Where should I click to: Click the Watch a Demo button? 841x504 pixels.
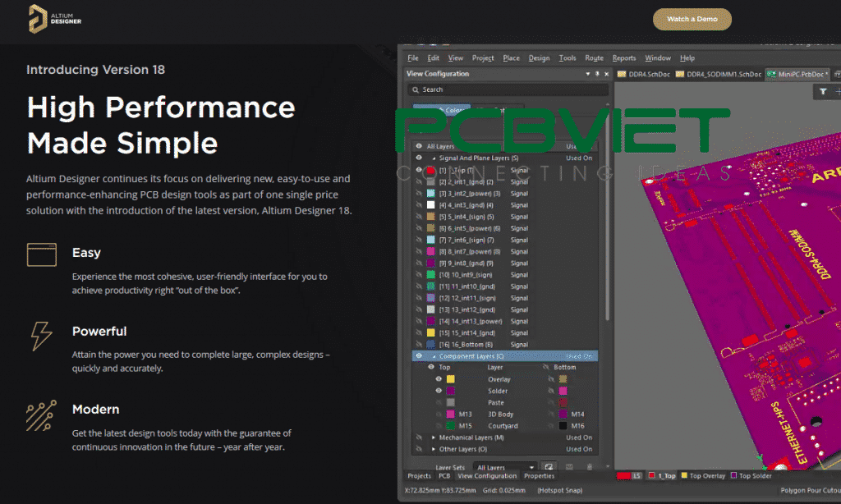(x=692, y=19)
